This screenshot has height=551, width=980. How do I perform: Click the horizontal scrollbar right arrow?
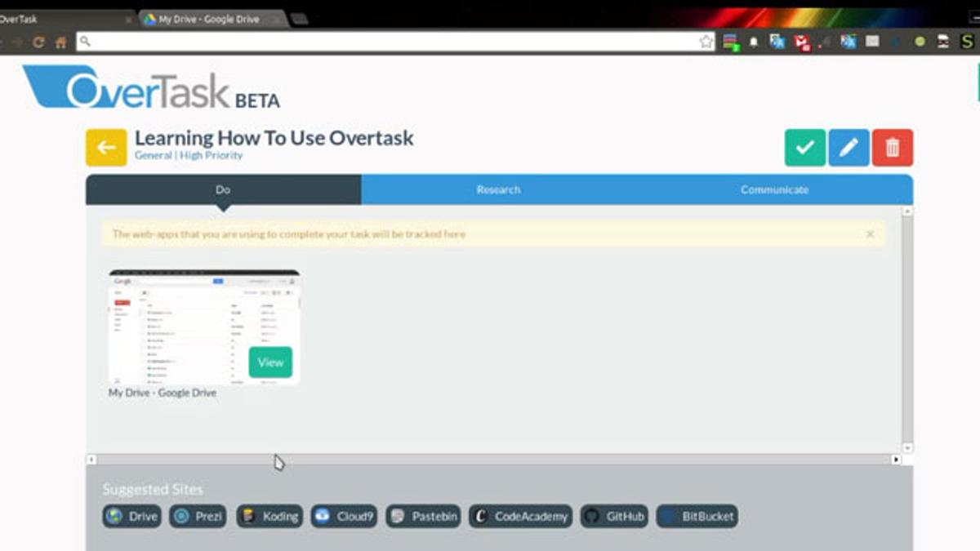tap(896, 460)
